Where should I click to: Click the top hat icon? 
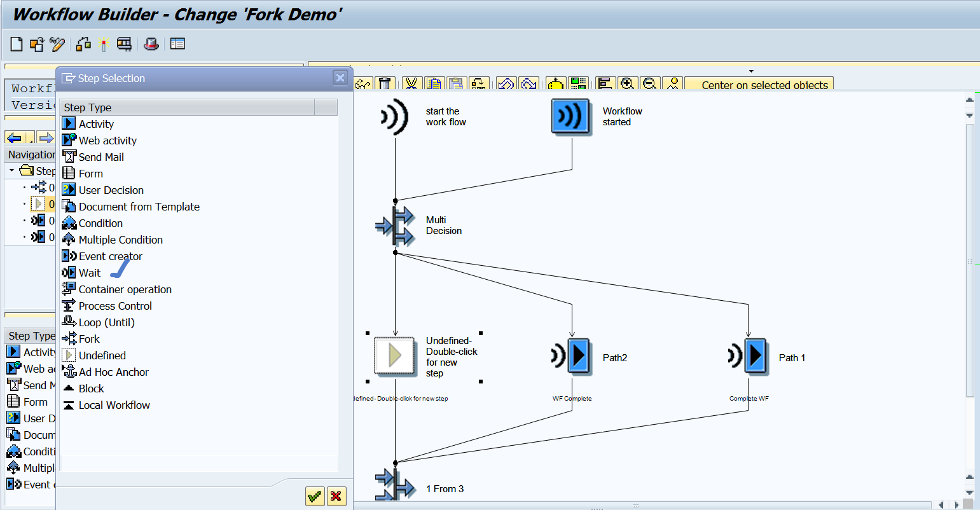[151, 44]
